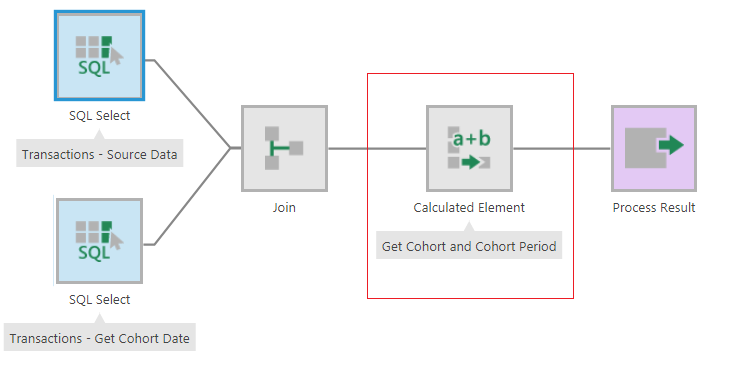This screenshot has width=737, height=380.
Task: Click the merge point of both SQL connectors
Action: (230, 149)
